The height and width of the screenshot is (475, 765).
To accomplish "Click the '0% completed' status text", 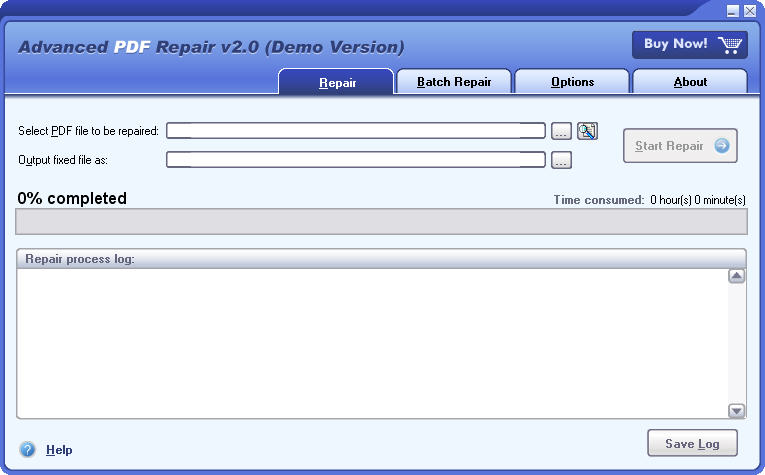I will (x=72, y=198).
